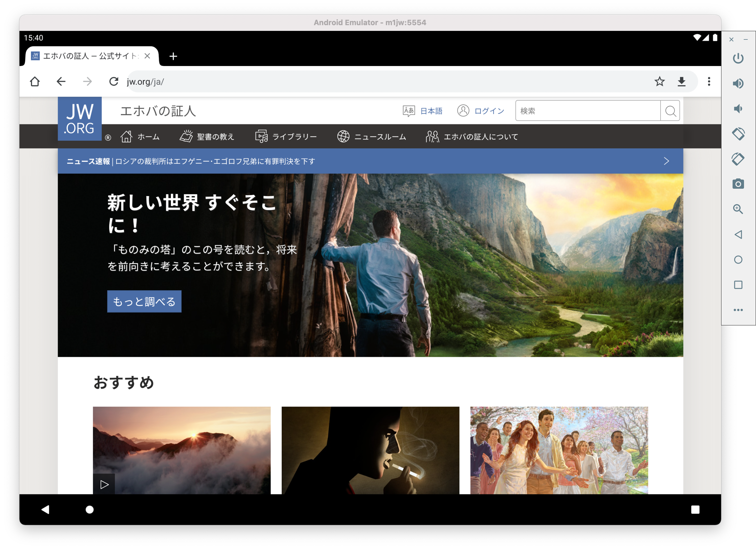Open the joyful crowd paradise thumbnail
This screenshot has height=549, width=756.
(559, 450)
